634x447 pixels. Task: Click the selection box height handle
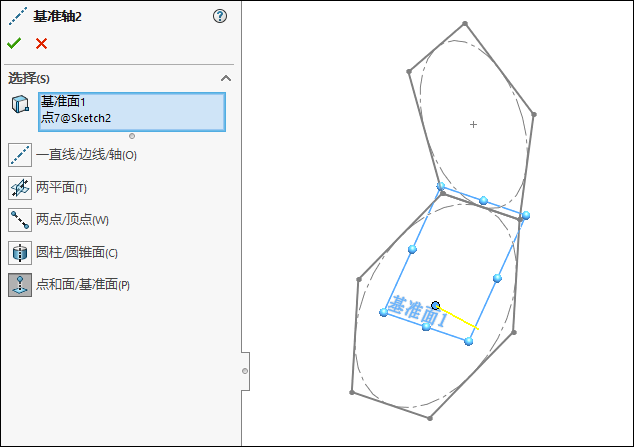(132, 136)
